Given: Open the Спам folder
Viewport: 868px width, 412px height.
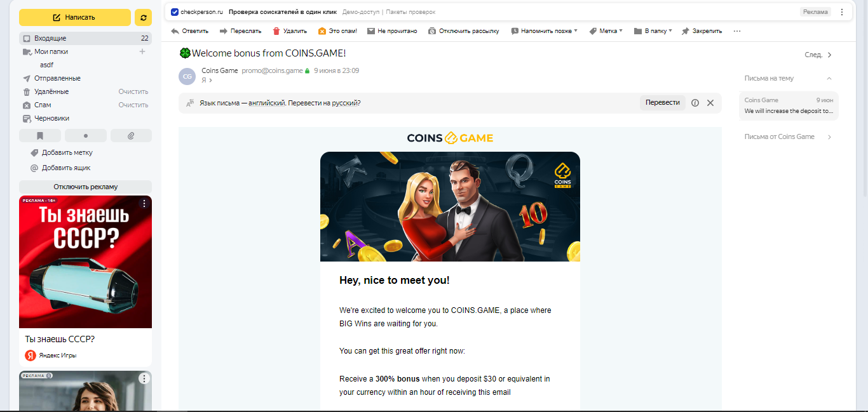Looking at the screenshot, I should [x=43, y=105].
